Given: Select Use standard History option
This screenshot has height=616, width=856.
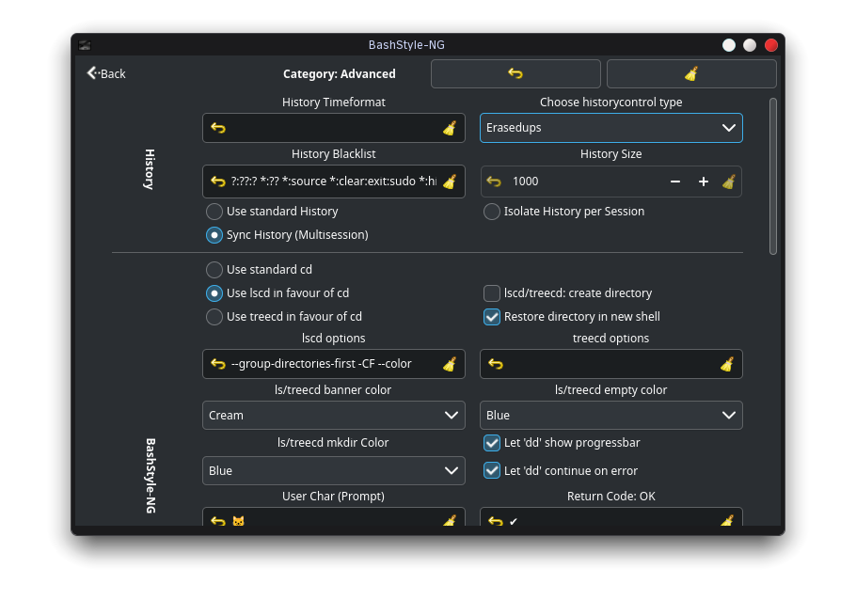Looking at the screenshot, I should point(272,212).
